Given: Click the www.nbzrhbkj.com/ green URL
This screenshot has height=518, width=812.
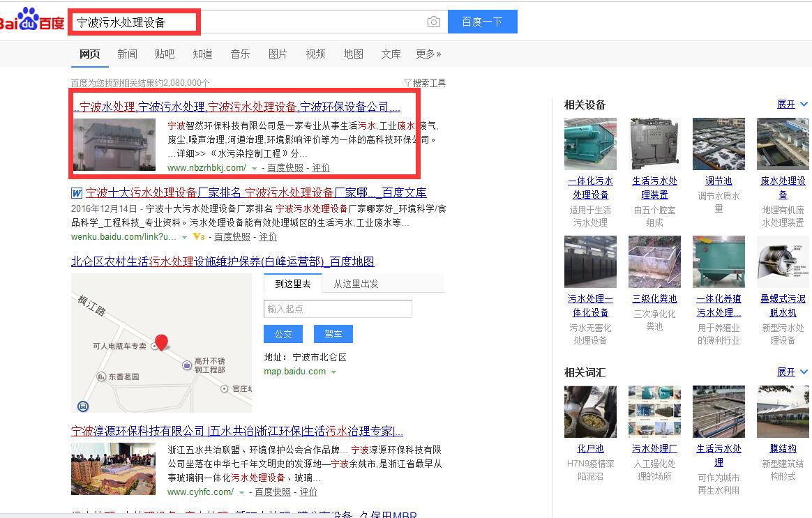Looking at the screenshot, I should 206,167.
